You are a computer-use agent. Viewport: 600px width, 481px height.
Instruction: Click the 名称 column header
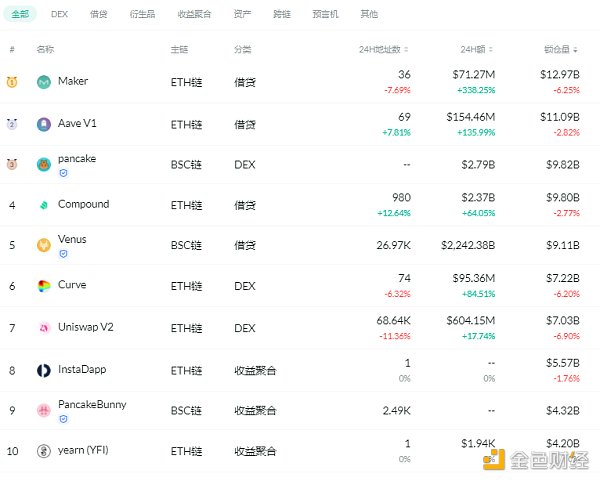tap(45, 49)
